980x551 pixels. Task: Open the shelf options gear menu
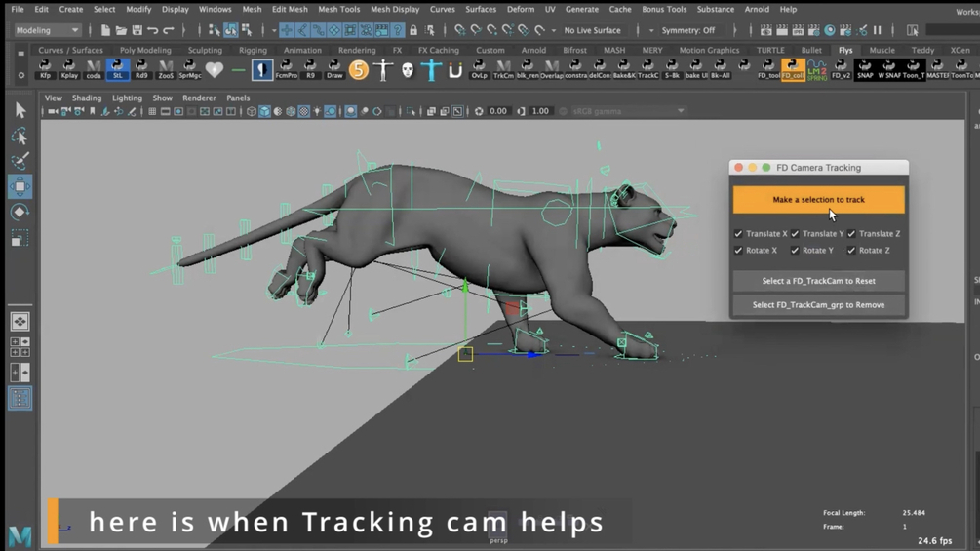pos(21,75)
